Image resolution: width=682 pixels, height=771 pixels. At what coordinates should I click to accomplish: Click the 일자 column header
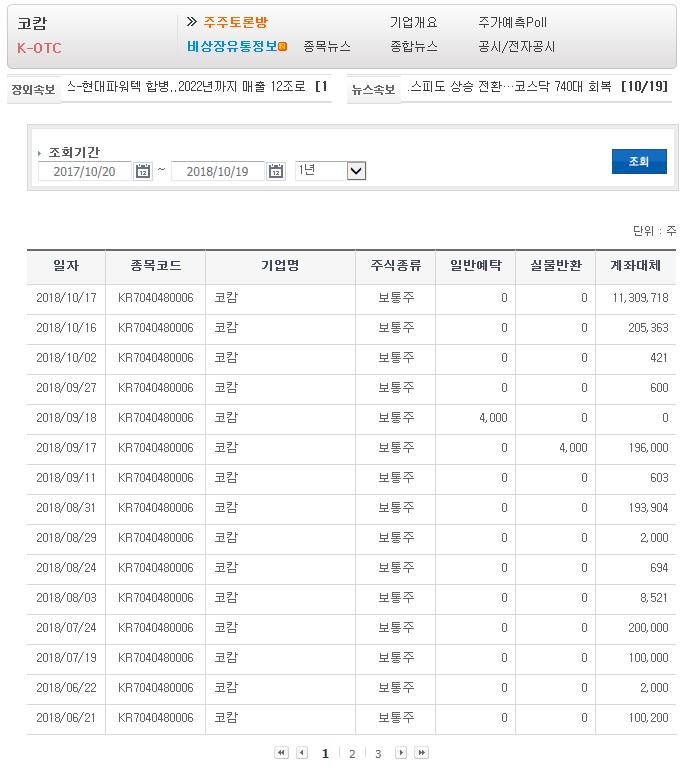[66, 266]
